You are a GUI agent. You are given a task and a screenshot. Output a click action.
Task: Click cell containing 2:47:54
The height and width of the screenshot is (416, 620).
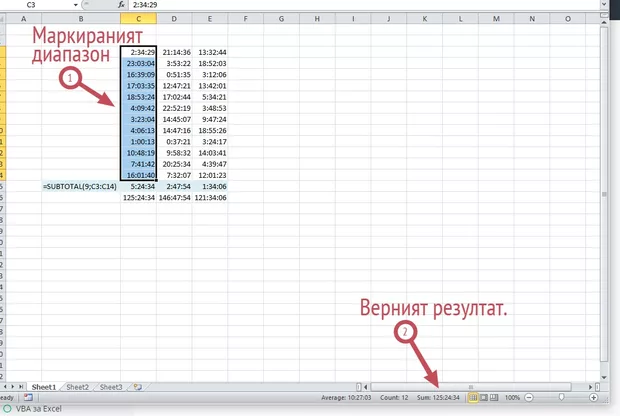[174, 186]
